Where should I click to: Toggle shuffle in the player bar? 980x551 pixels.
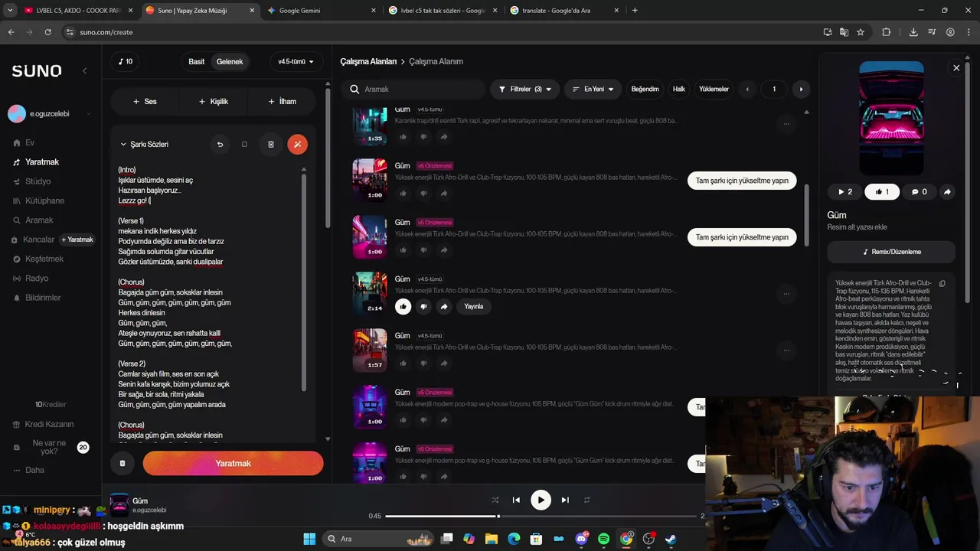pyautogui.click(x=495, y=500)
